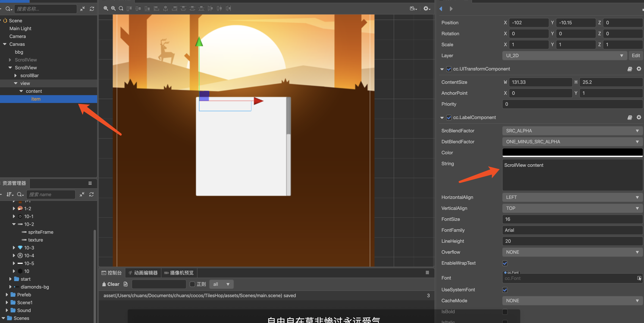Uncheck the UseSystemFont checkbox

coord(505,290)
